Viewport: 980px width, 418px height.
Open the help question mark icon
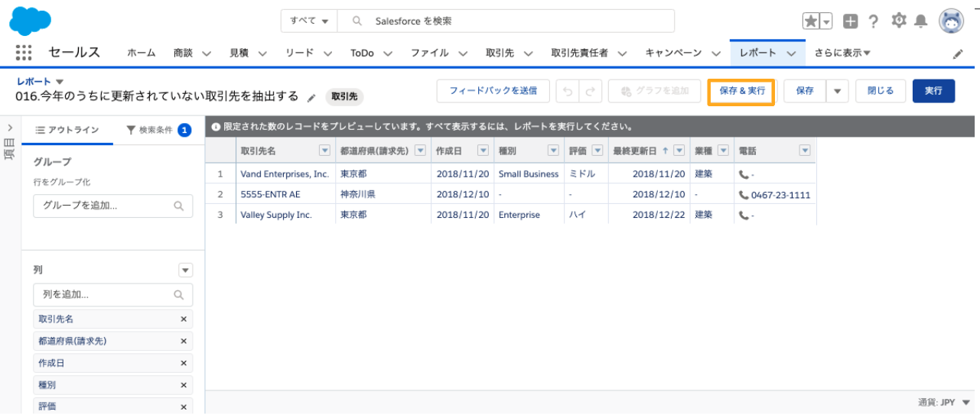[x=874, y=21]
